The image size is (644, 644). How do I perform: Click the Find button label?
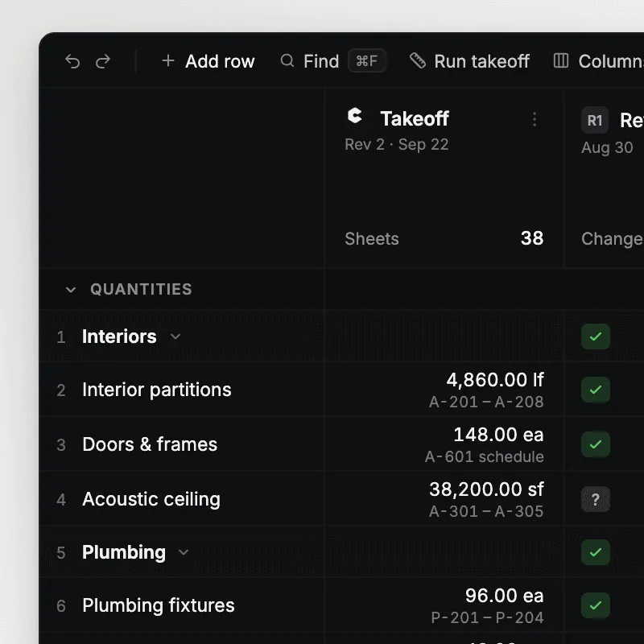(321, 61)
